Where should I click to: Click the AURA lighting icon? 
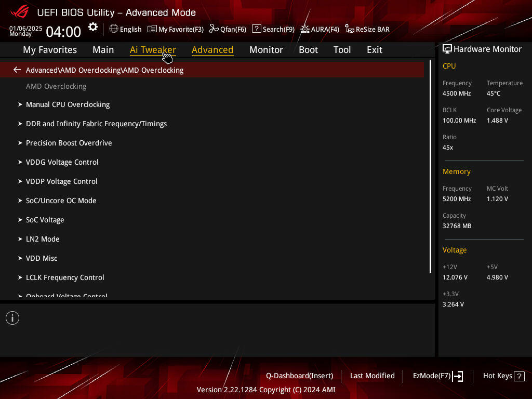[x=304, y=29]
